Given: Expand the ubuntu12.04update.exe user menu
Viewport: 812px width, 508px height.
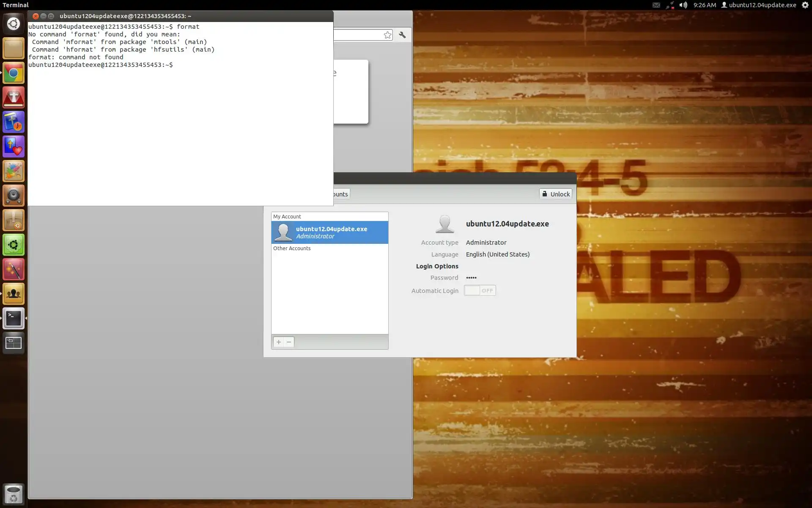Looking at the screenshot, I should point(759,5).
